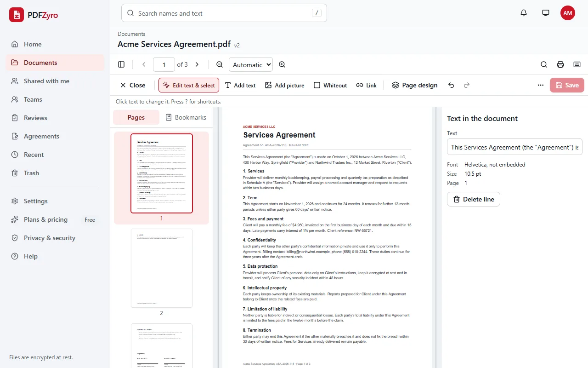The image size is (588, 368).
Task: Open keyboard shortcuts icon
Action: (577, 65)
